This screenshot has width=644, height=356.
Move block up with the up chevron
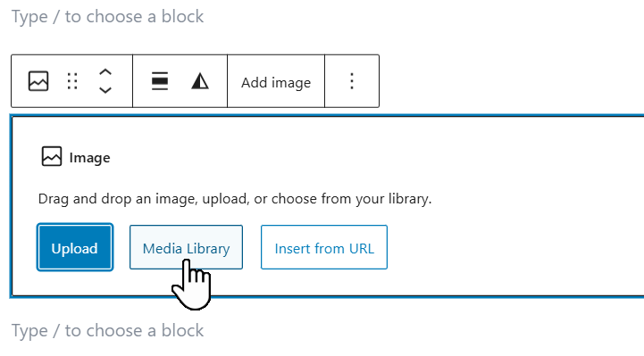coord(105,72)
